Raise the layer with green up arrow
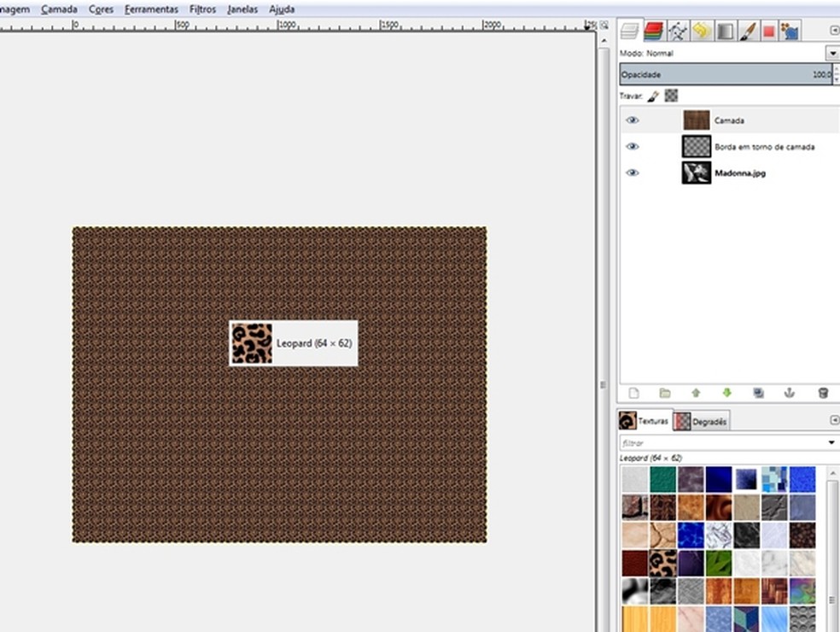This screenshot has width=840, height=632. 696,393
